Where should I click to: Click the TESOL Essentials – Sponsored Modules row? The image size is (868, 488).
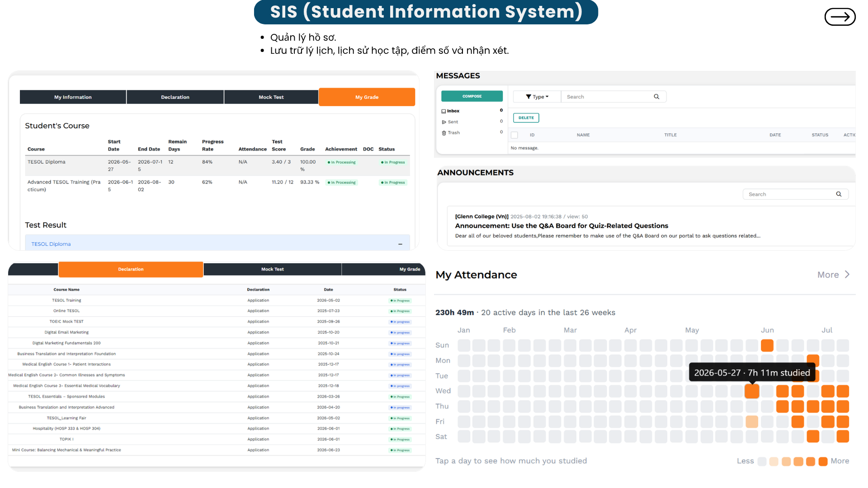click(x=217, y=397)
